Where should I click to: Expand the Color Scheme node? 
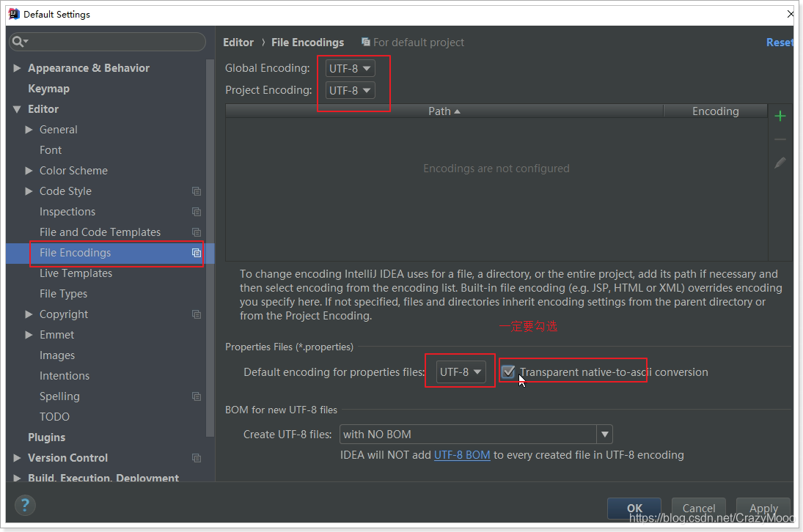tap(29, 171)
